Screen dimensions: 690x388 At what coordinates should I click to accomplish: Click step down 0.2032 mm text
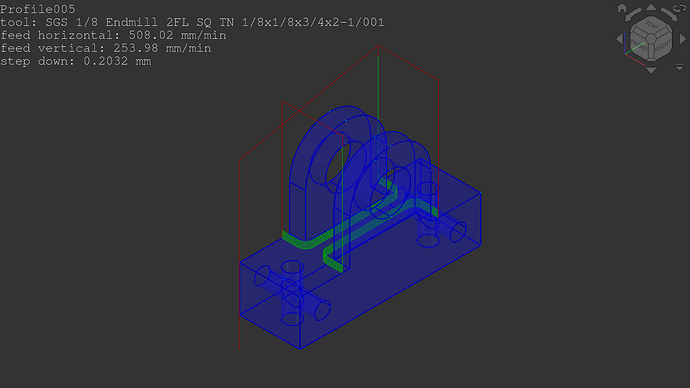point(76,61)
